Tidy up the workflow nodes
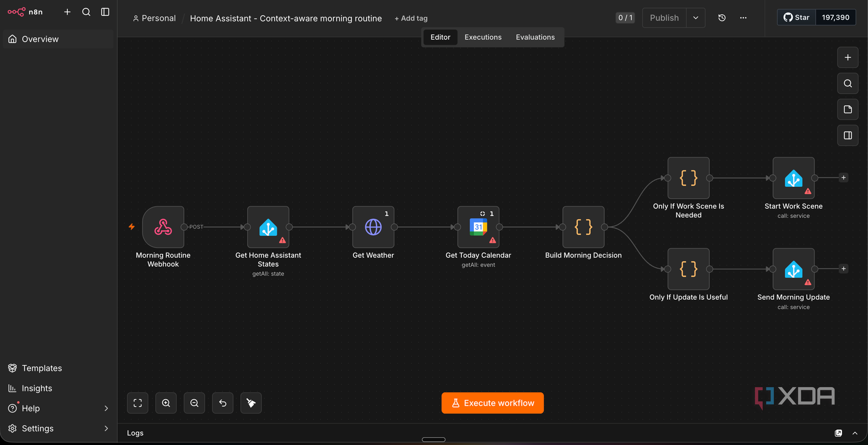The width and height of the screenshot is (868, 445). tap(251, 403)
